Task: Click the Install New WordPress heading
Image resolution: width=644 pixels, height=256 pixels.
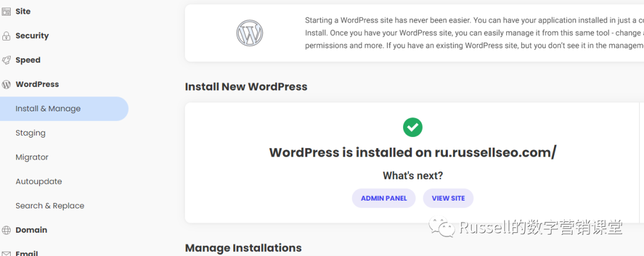Action: coord(246,86)
